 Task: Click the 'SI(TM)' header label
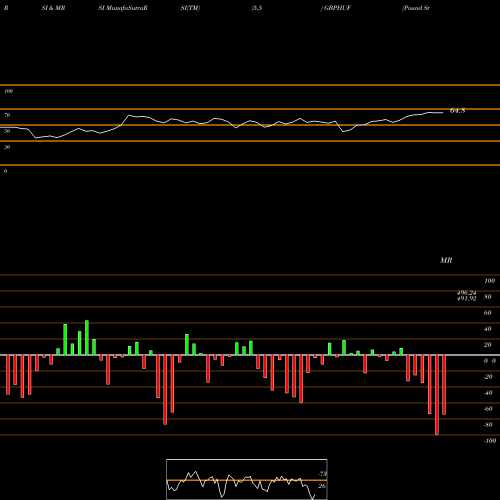pos(190,8)
